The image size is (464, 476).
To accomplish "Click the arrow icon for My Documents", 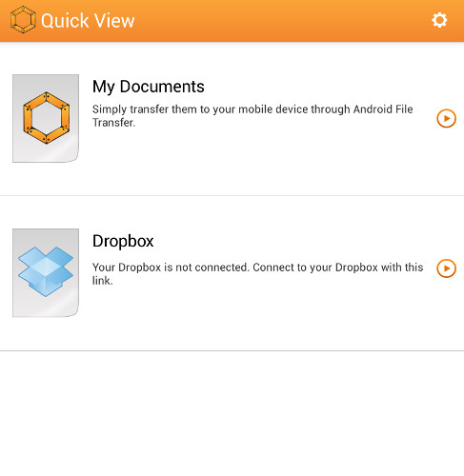I will (446, 118).
